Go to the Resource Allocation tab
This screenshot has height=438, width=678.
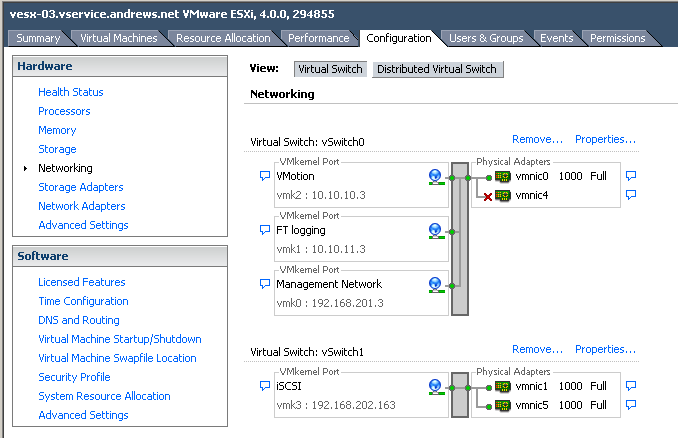click(x=223, y=38)
